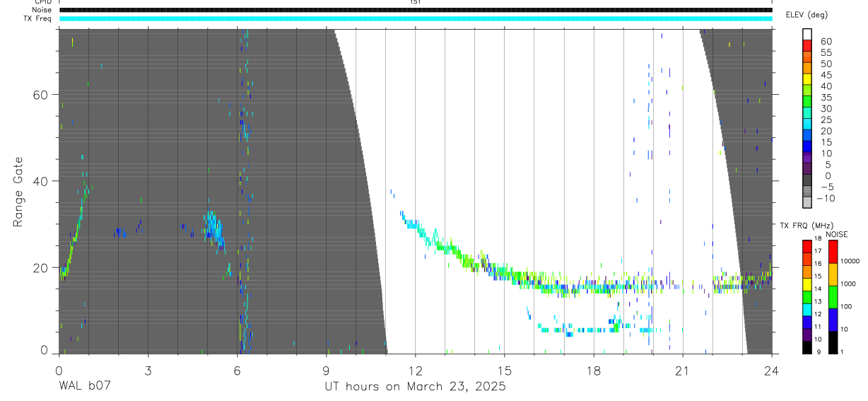Click the '55' elevation legend label

pos(825,52)
